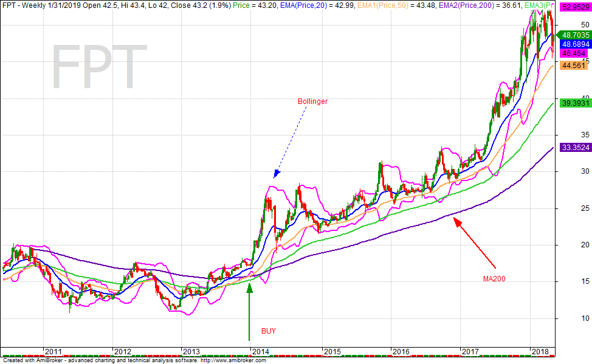Click the Bollinger annotation label
The image size is (592, 364).
[x=312, y=101]
